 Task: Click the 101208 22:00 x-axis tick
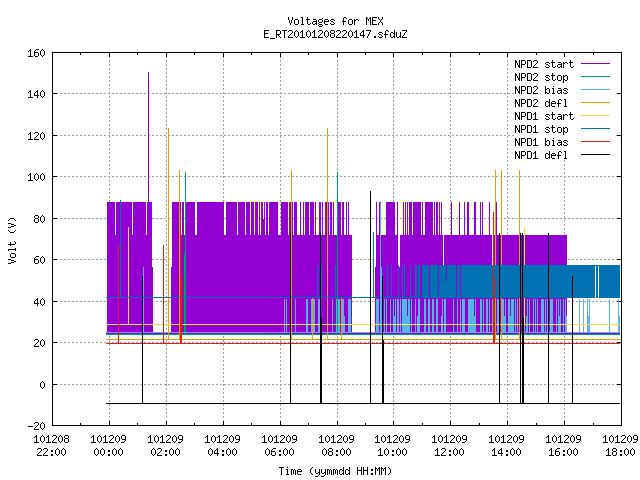pos(51,446)
